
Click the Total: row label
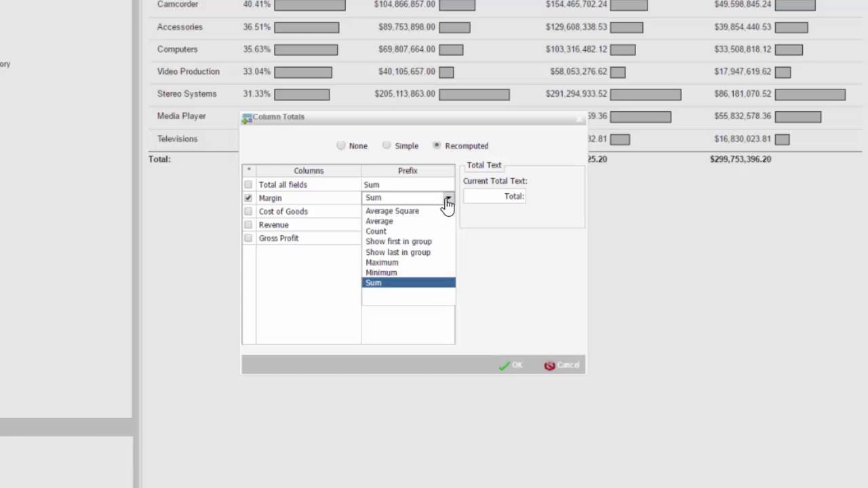click(159, 159)
